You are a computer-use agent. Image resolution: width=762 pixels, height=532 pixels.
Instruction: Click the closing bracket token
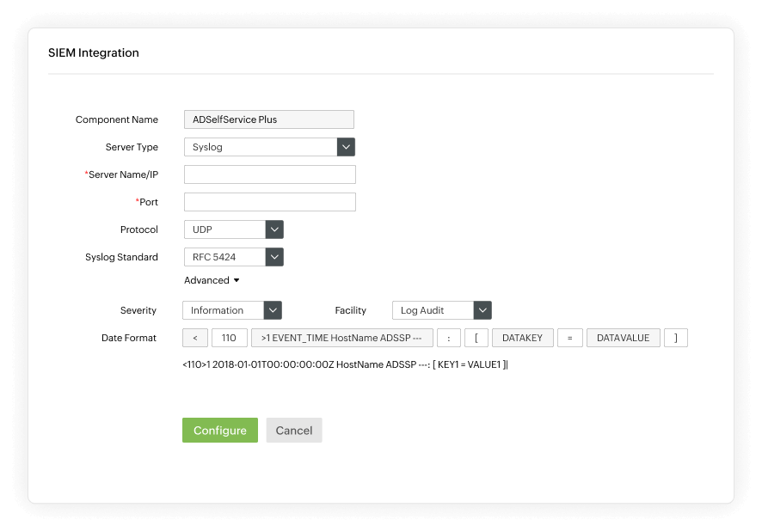(676, 337)
